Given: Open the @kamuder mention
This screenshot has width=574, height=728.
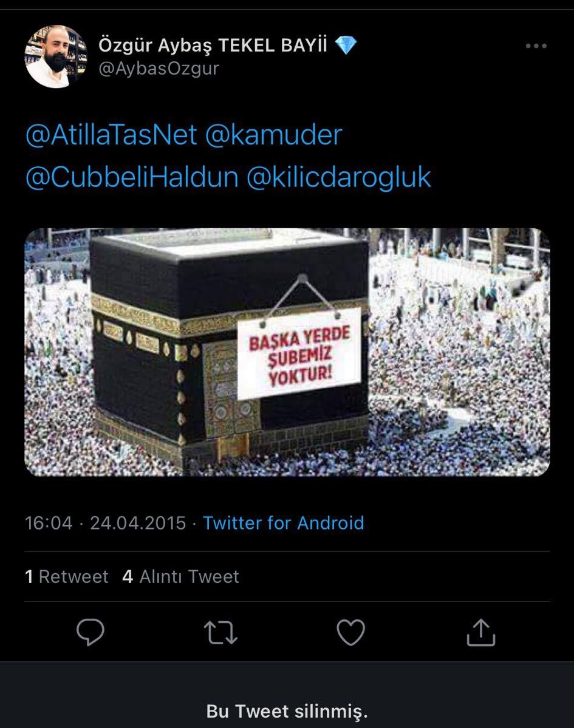Looking at the screenshot, I should [273, 135].
